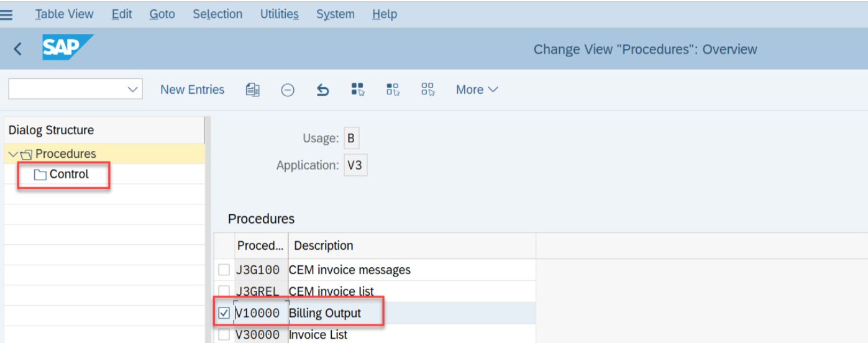The height and width of the screenshot is (343, 868).
Task: Open the hamburger menu icon
Action: point(6,14)
